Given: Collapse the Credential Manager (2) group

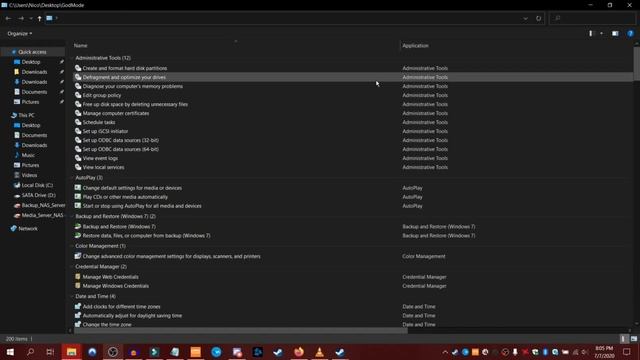Looking at the screenshot, I should pyautogui.click(x=72, y=267).
